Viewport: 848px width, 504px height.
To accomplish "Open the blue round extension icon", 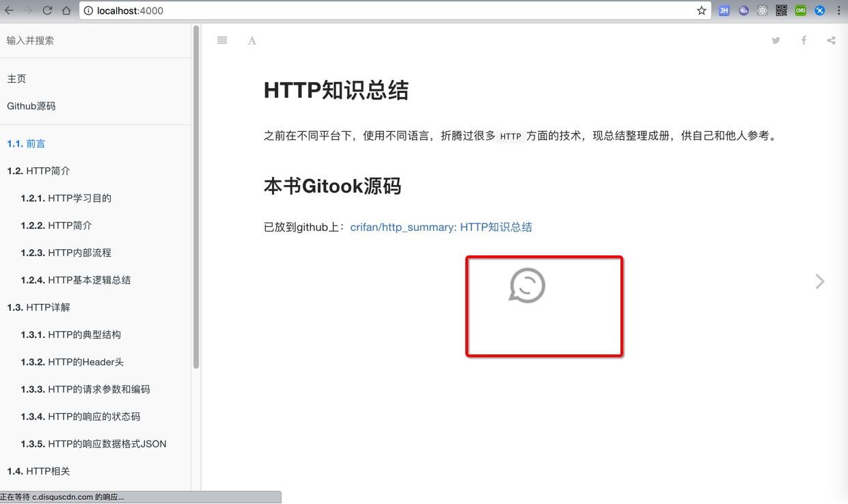I will [820, 10].
